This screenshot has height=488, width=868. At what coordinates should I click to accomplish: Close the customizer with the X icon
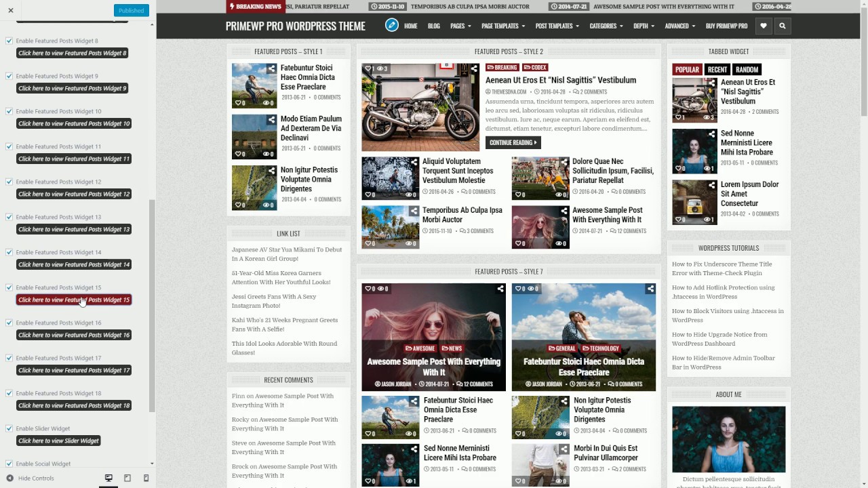point(10,10)
